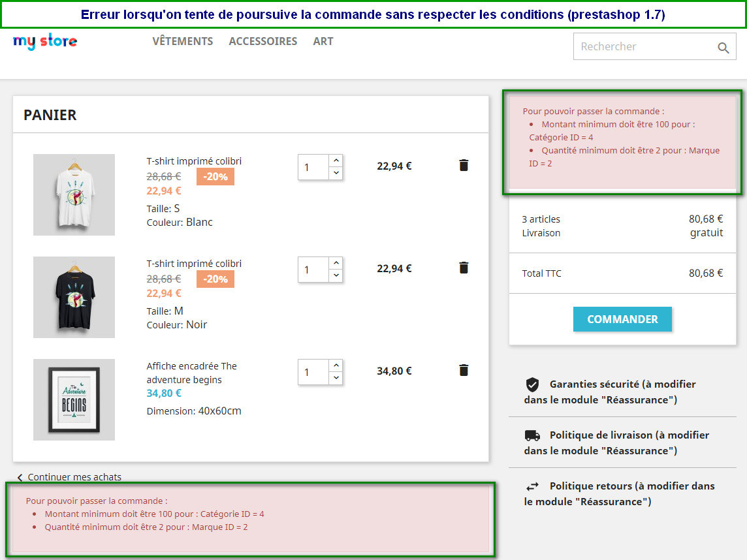Decrease quantity of black T-shirt (Noir)
The image size is (747, 560).
coord(336,275)
